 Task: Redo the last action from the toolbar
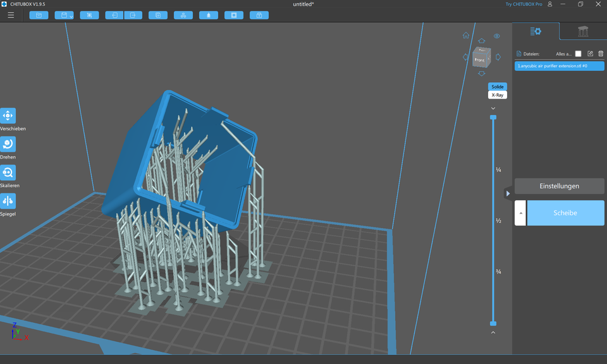pyautogui.click(x=133, y=15)
